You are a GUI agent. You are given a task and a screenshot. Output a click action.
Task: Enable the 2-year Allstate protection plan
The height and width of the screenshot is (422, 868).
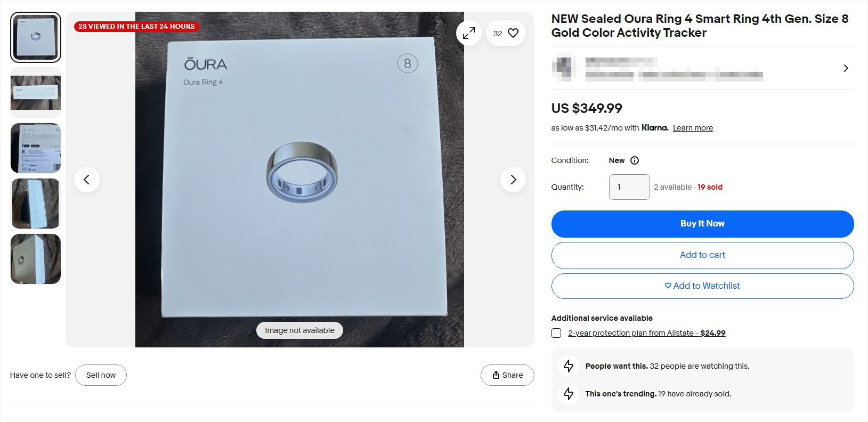tap(556, 332)
